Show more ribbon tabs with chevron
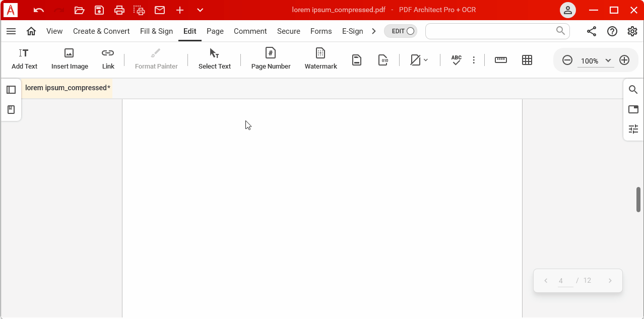The image size is (644, 319). [x=374, y=31]
